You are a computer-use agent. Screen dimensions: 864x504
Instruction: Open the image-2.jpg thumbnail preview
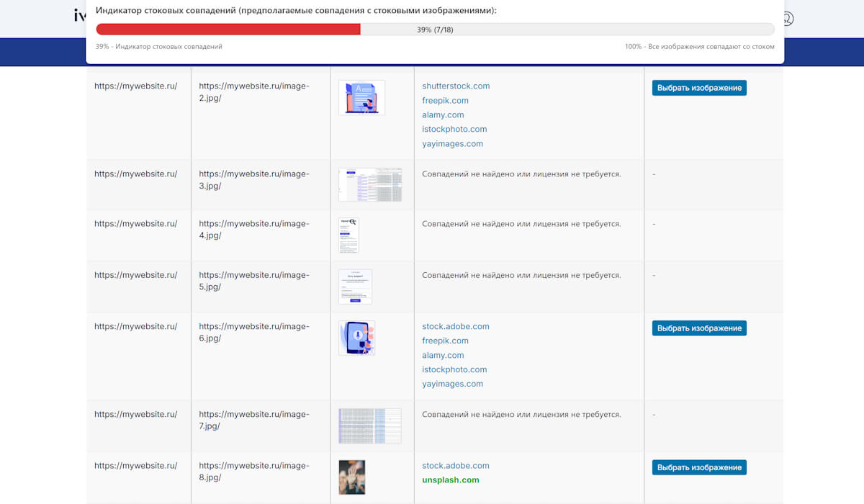pos(361,97)
